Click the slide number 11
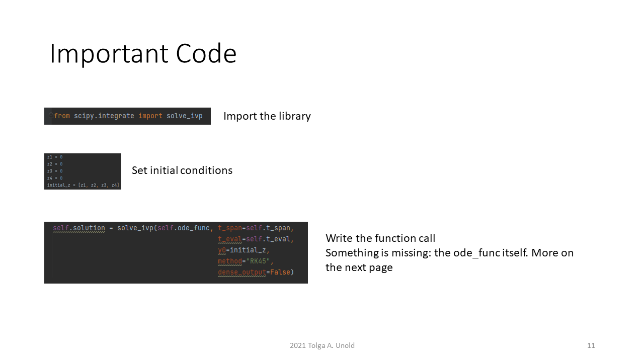644x362 pixels. 591,345
